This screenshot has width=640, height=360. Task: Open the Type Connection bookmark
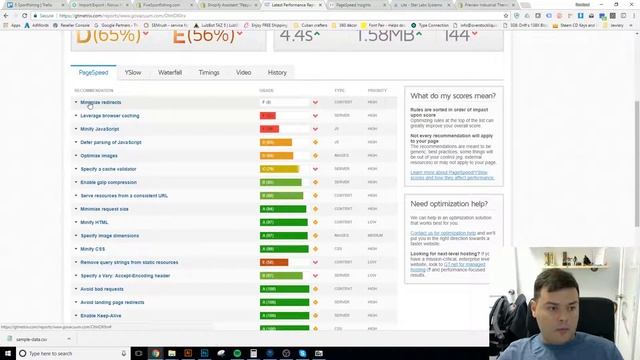(x=430, y=25)
